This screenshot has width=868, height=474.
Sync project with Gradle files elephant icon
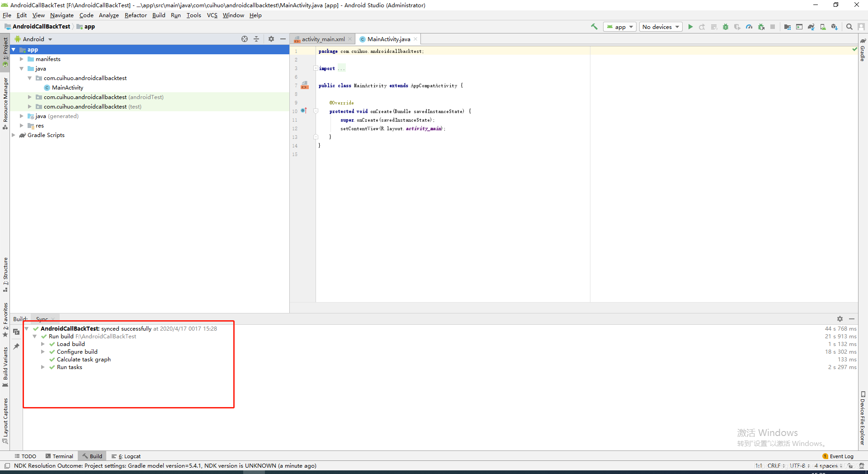[811, 27]
